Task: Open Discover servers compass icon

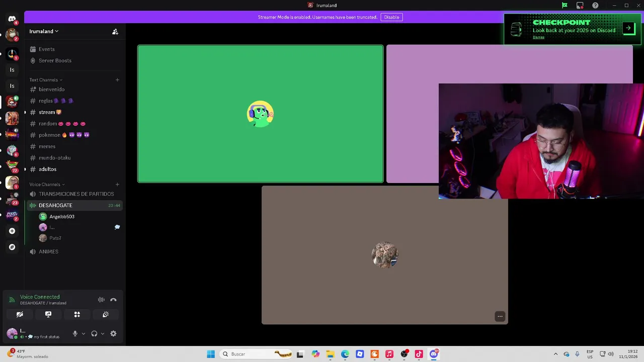Action: 12,247
